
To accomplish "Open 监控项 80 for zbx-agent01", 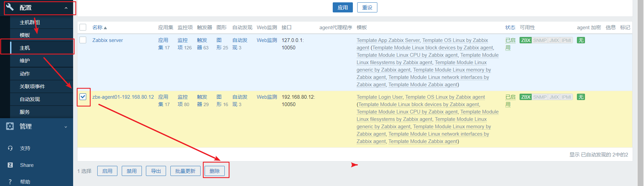I will (x=183, y=101).
